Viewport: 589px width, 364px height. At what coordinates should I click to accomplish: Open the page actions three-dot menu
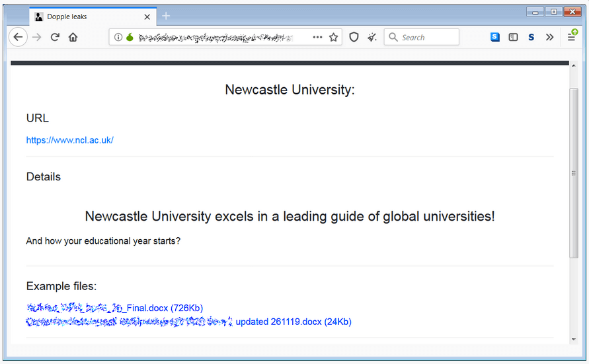click(317, 38)
